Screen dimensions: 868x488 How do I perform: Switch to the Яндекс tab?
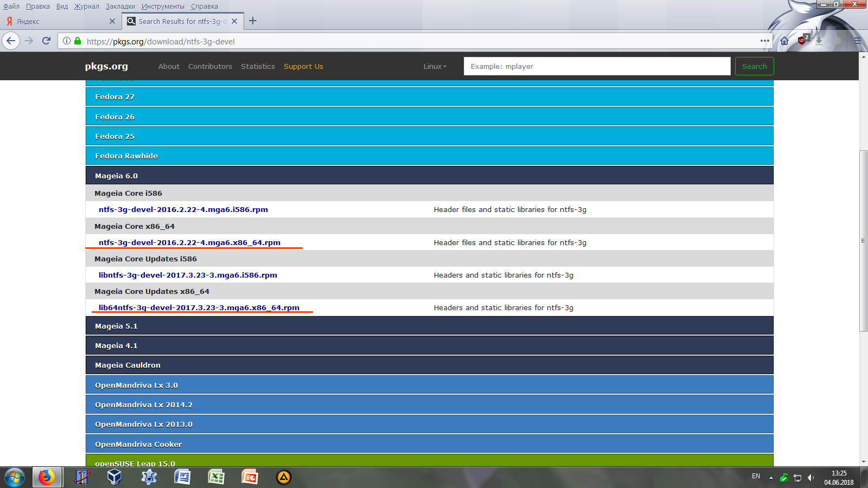pos(61,21)
